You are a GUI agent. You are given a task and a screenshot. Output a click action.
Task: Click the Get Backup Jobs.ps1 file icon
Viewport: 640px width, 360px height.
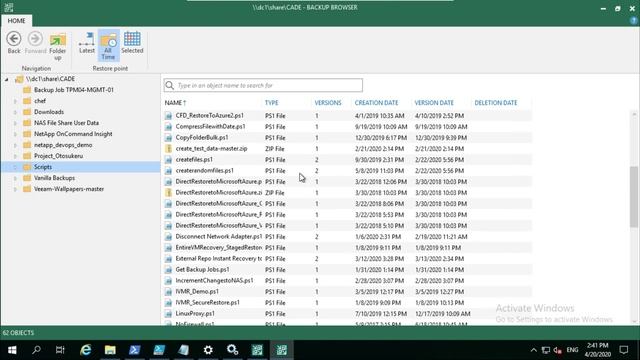(168, 270)
